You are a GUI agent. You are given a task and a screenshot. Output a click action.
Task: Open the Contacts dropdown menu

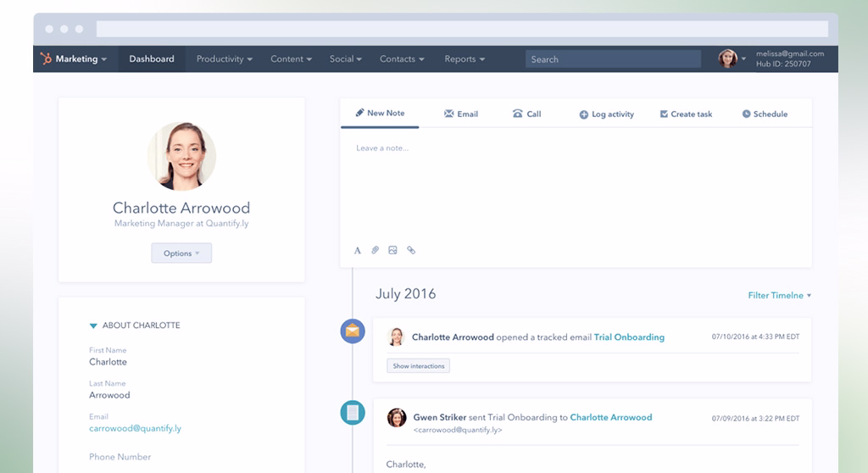[x=402, y=58]
